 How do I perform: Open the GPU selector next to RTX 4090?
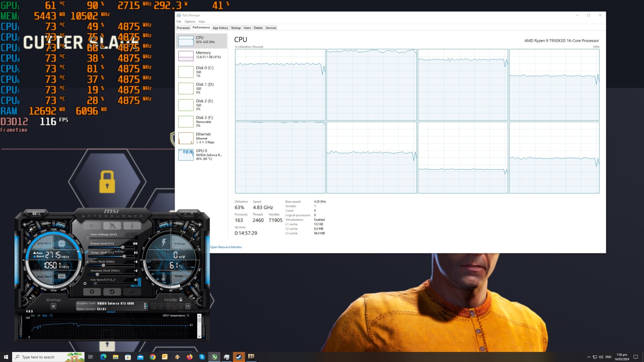point(146,306)
